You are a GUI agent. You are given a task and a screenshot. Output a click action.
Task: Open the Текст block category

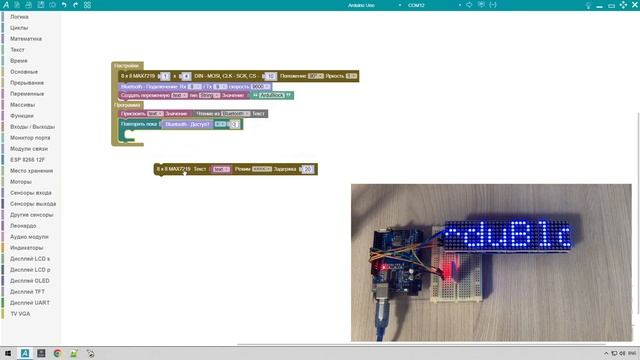[x=17, y=50]
